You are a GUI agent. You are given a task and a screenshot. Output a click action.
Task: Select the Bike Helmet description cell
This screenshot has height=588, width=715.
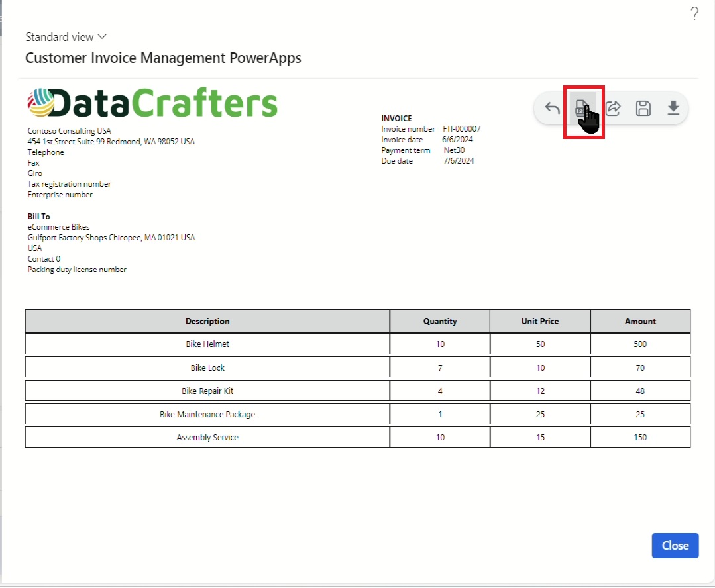coord(207,344)
